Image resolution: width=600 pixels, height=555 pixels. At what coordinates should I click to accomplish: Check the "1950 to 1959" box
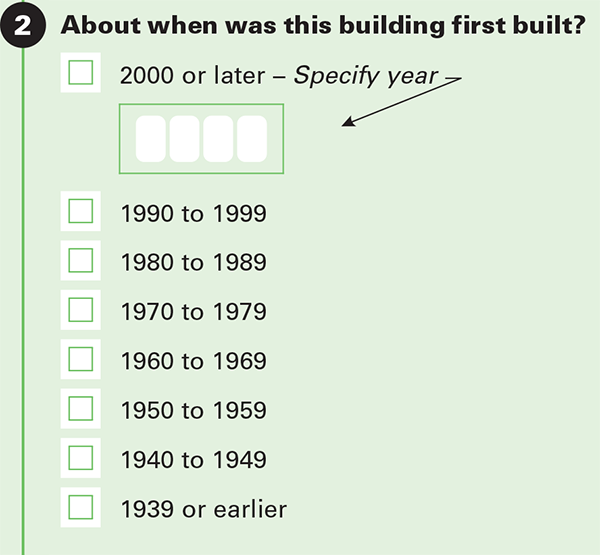pyautogui.click(x=81, y=408)
